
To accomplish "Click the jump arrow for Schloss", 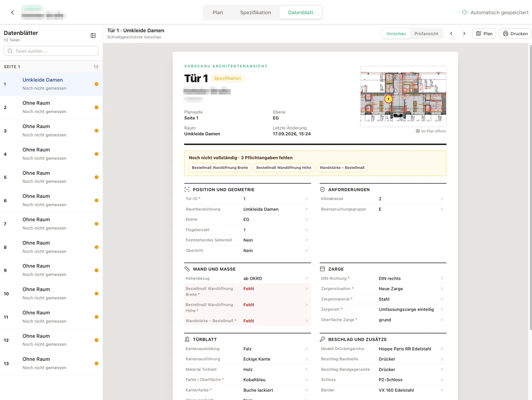I will pyautogui.click(x=442, y=380).
